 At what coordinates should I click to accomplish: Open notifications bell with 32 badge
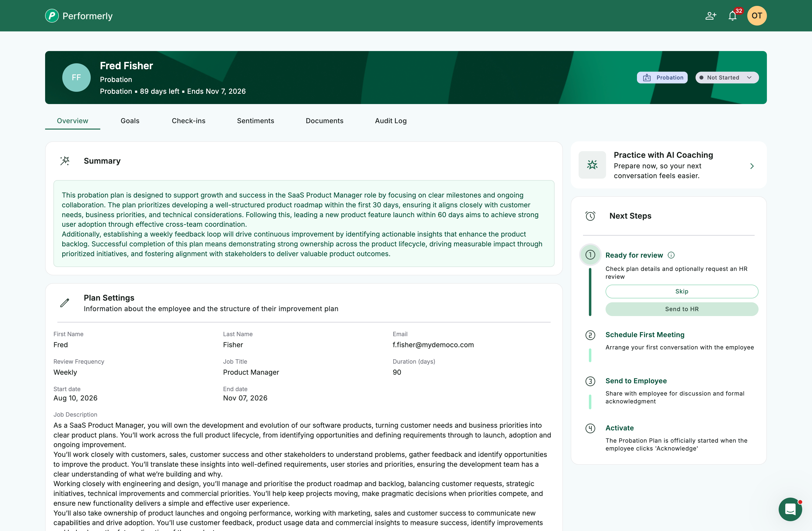[x=733, y=16]
